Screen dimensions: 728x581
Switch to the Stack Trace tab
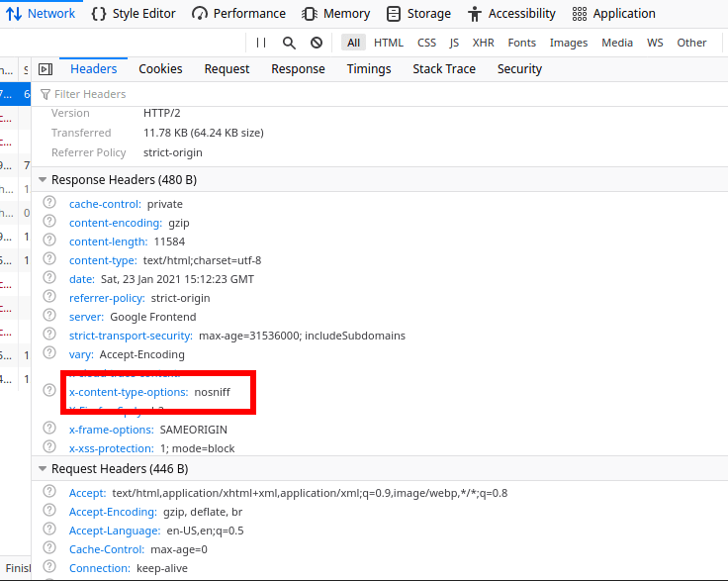click(x=444, y=69)
